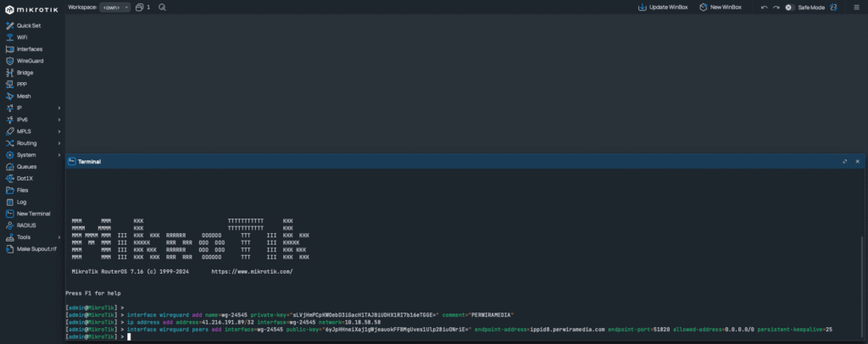The height and width of the screenshot is (344, 868).
Task: Click the Update WinBox button
Action: tap(664, 7)
